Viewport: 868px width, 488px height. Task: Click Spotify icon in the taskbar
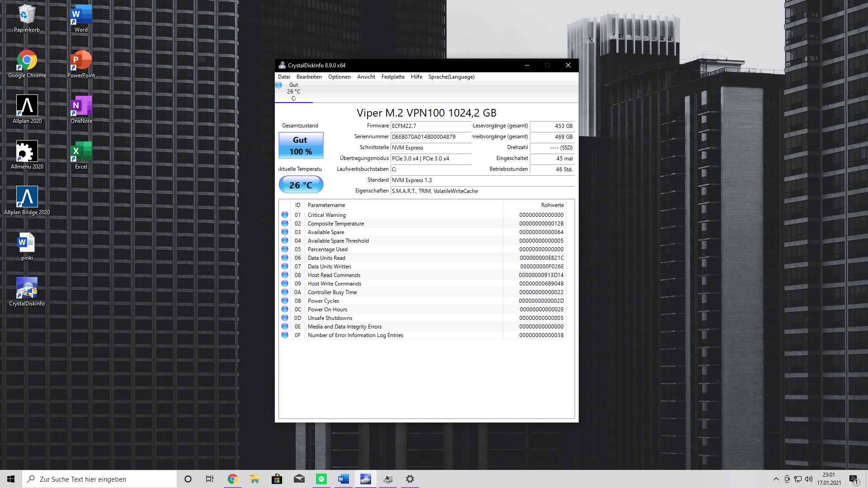[321, 479]
